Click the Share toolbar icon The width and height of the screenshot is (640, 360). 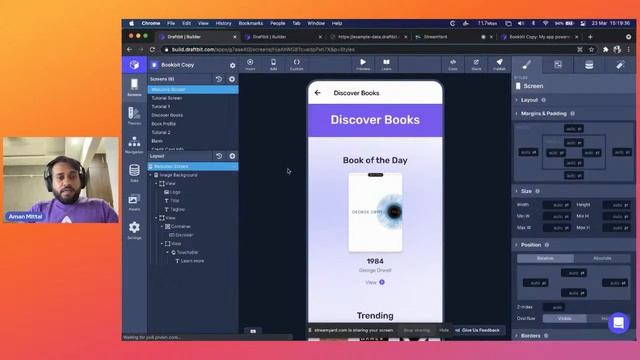point(476,64)
